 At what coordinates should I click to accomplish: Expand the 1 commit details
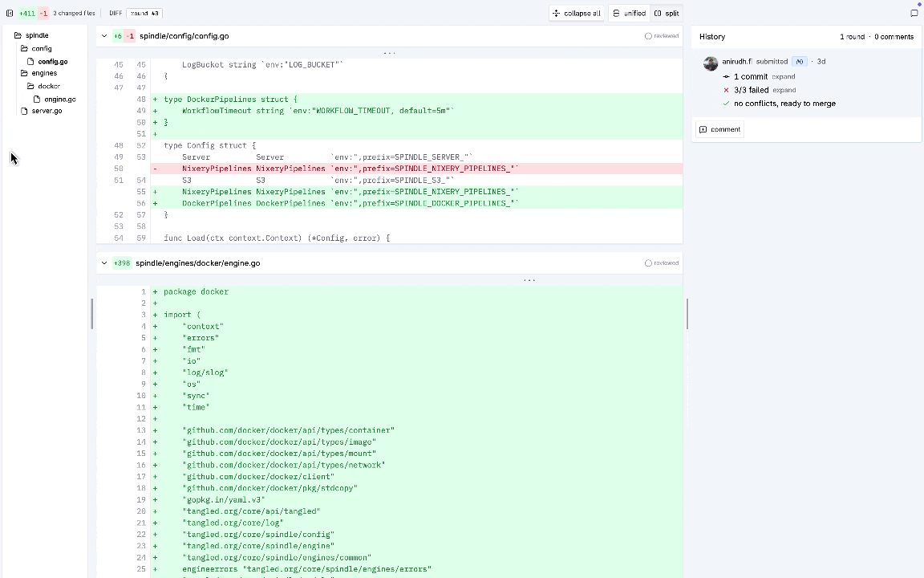(784, 77)
